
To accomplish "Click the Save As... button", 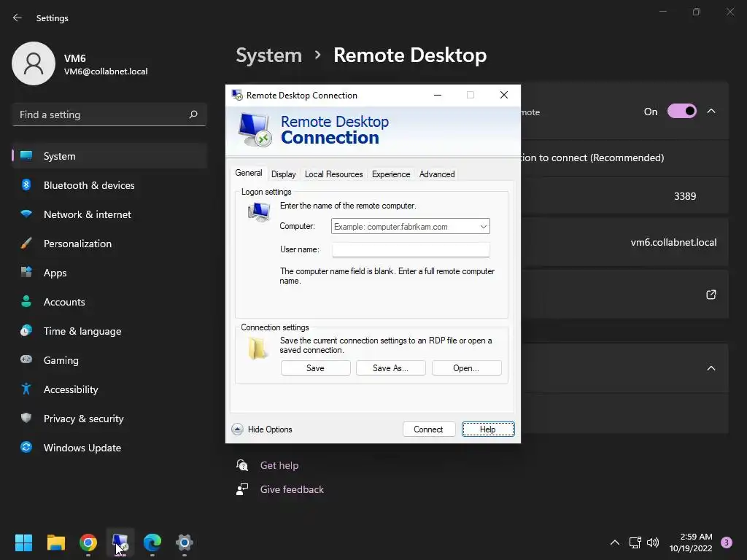I will point(391,368).
